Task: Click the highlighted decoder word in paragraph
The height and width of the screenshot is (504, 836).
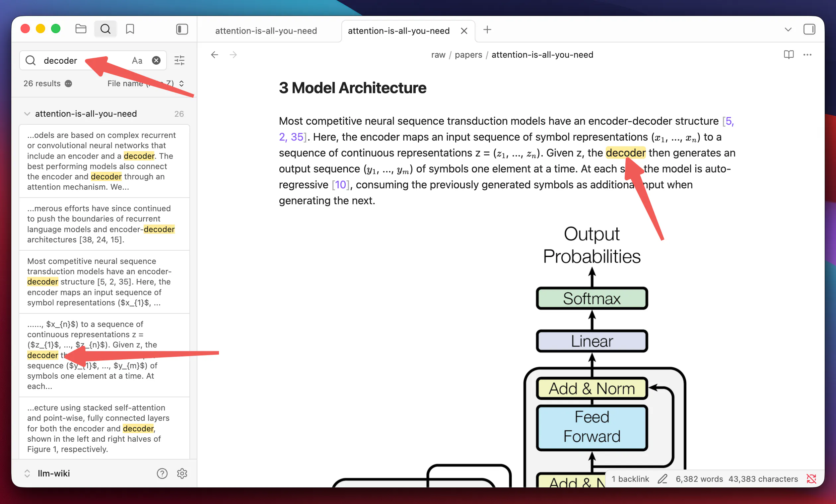Action: coord(626,153)
